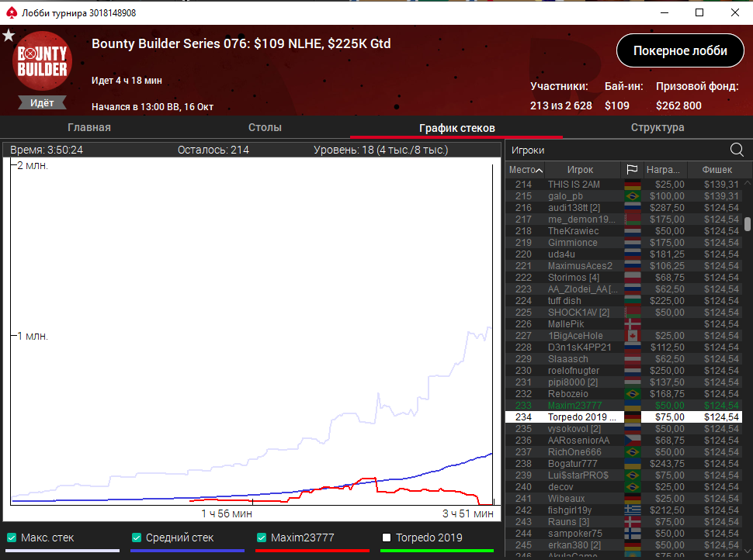Select player audi138tt [2]
753x560 pixels.
click(623, 208)
